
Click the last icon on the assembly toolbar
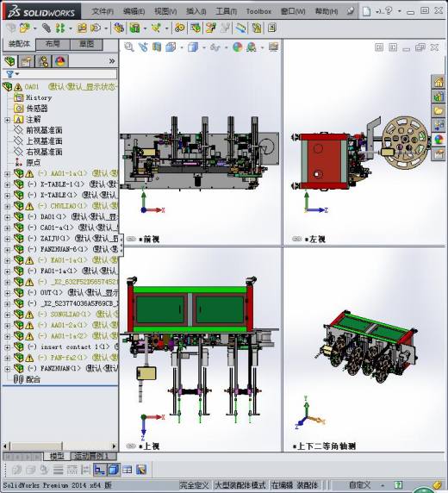point(272,28)
